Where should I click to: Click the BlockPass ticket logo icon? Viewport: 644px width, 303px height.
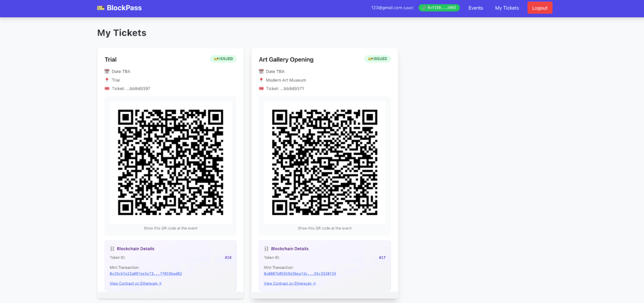[x=101, y=8]
